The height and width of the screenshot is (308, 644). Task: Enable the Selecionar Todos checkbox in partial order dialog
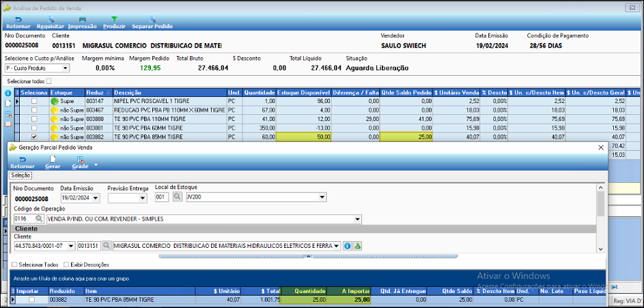[x=15, y=265]
